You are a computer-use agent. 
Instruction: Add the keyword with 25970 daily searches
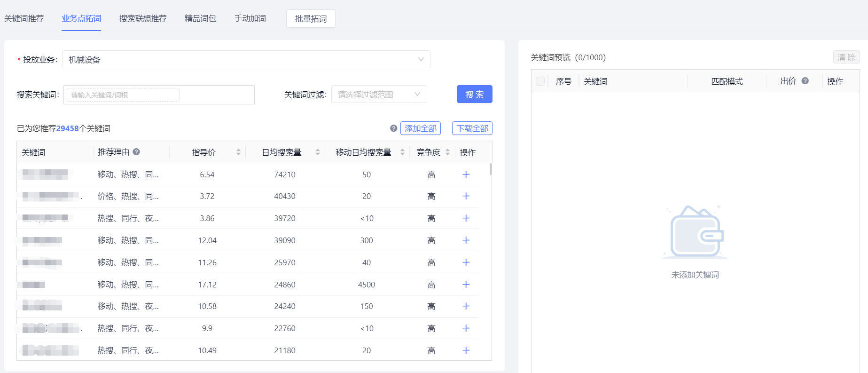point(466,262)
